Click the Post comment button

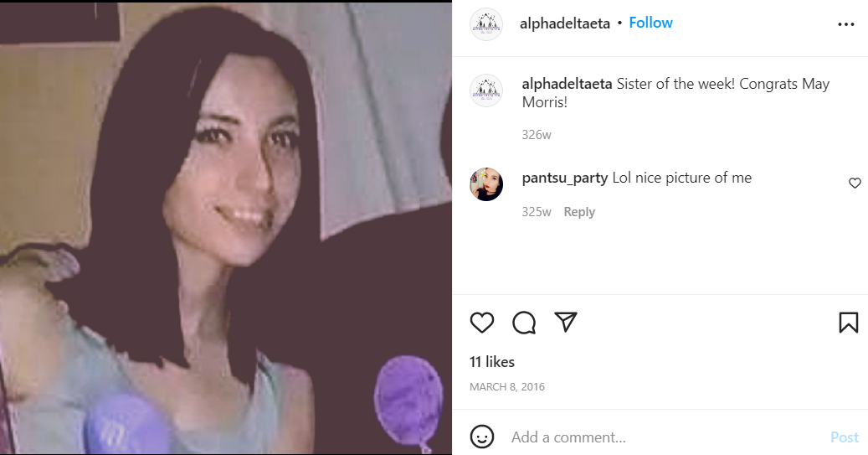coord(845,437)
